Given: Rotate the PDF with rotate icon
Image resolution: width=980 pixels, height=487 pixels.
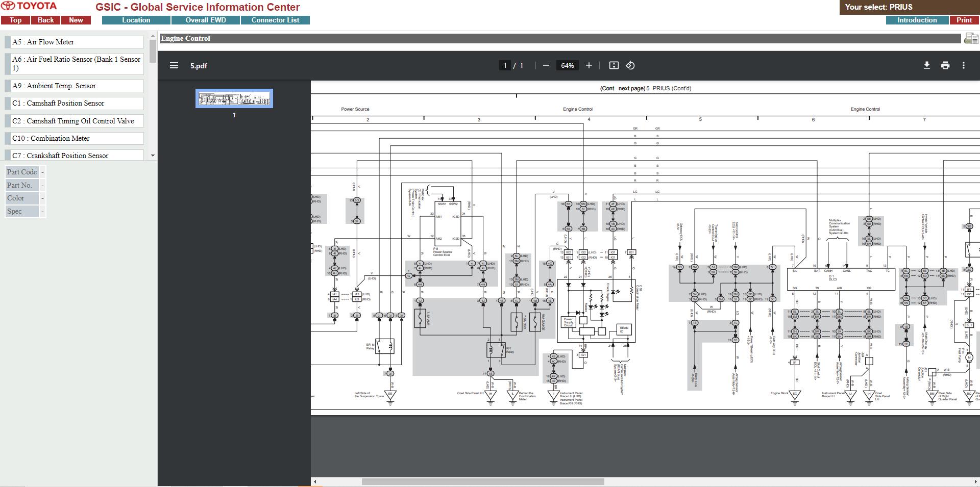Looking at the screenshot, I should click(630, 65).
